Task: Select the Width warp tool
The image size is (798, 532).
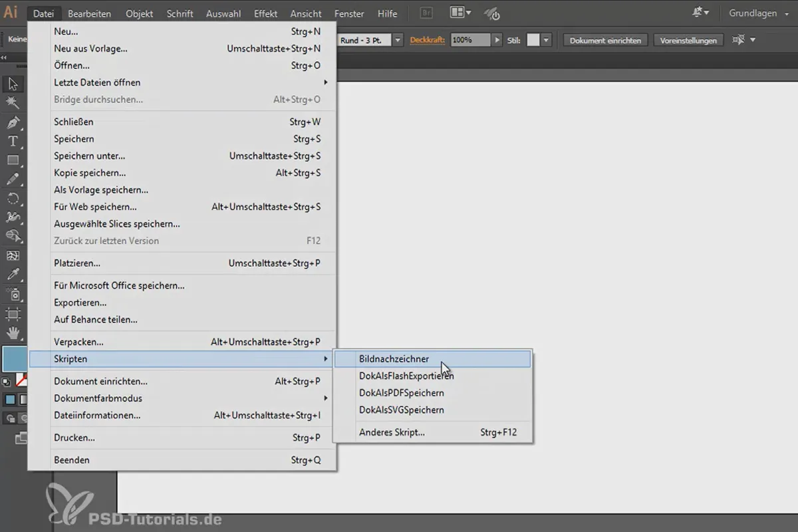Action: pos(13,217)
